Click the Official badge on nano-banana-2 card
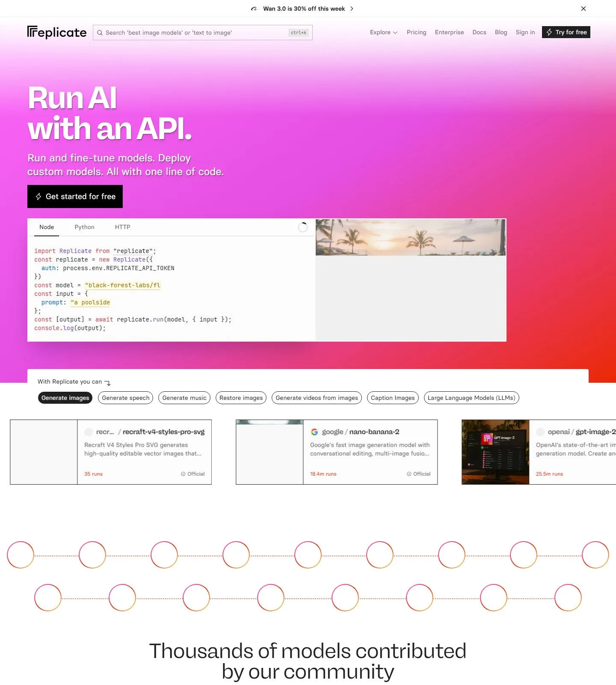 (x=418, y=474)
